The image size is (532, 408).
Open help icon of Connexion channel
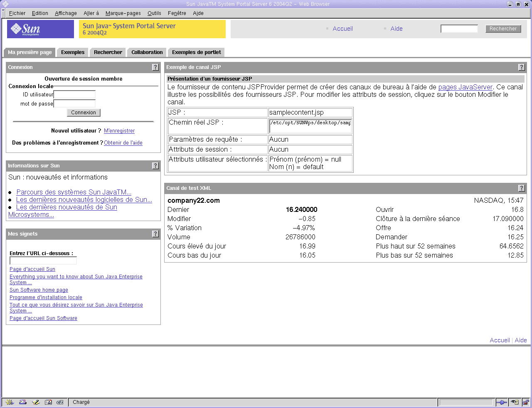click(155, 67)
